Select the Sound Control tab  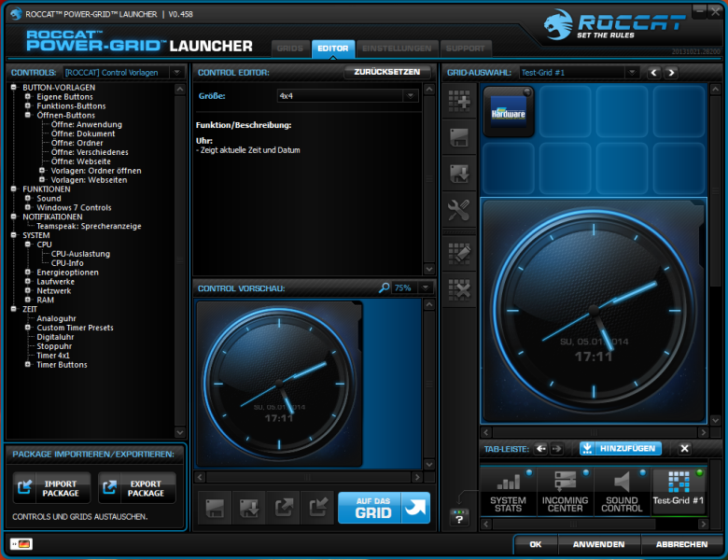point(622,491)
